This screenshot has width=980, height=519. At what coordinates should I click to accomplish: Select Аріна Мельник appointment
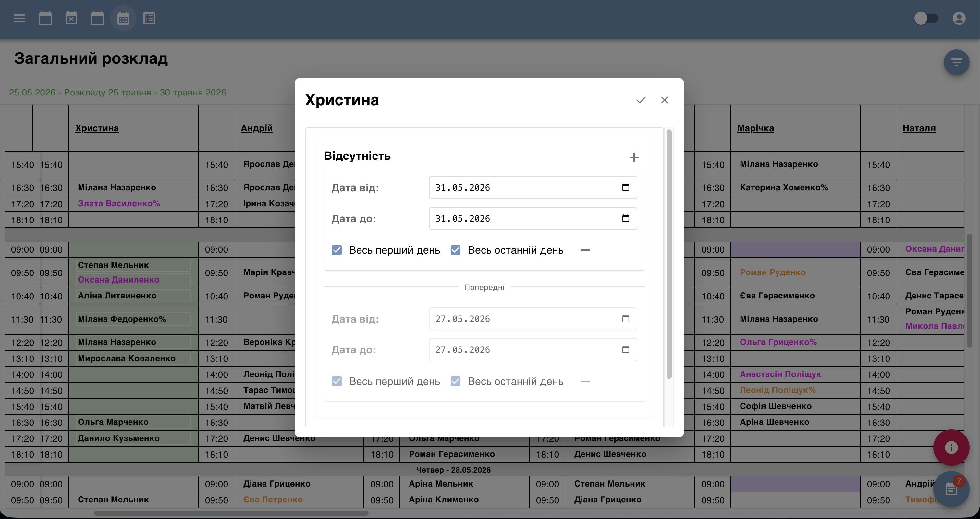tap(441, 484)
